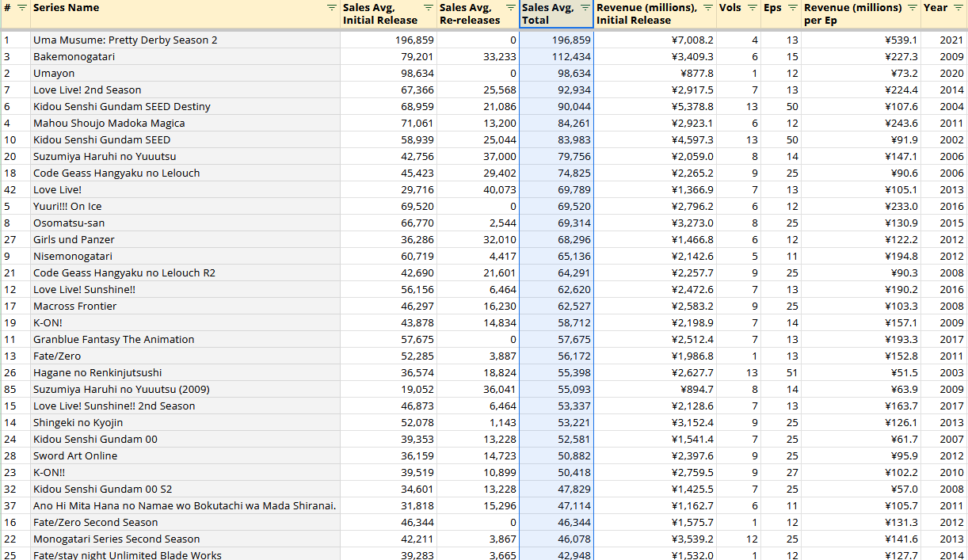Screen dimensions: 968x560
Task: Select the Code Geass Hangyaku no Lelouch R2 cell
Action: point(185,272)
